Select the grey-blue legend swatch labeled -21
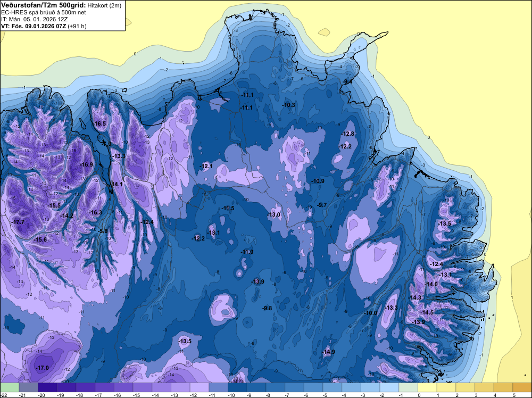 coord(29,387)
